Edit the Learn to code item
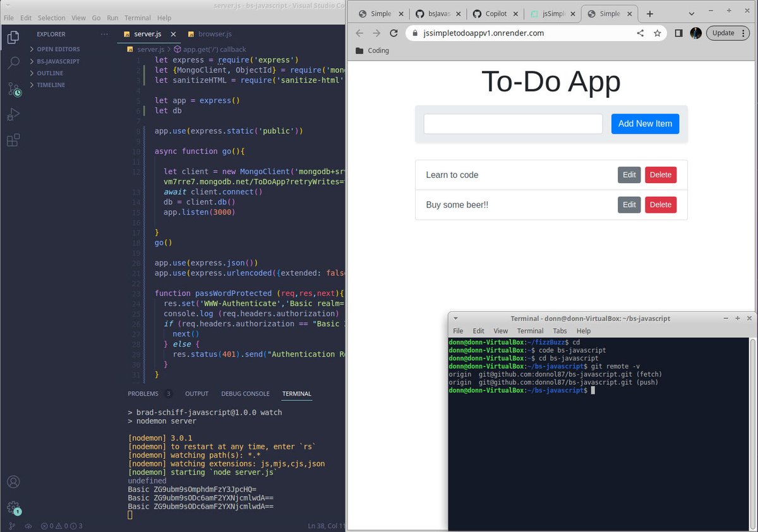 pos(629,175)
